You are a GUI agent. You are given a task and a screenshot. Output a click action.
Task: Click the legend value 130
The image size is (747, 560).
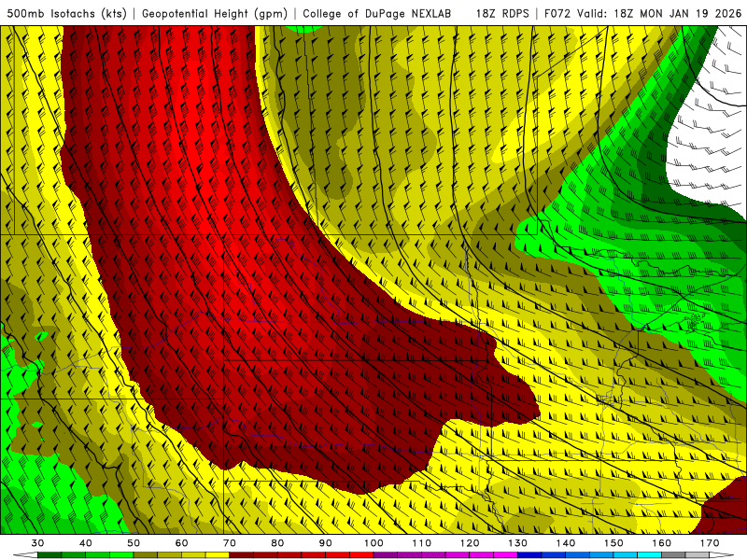(518, 543)
